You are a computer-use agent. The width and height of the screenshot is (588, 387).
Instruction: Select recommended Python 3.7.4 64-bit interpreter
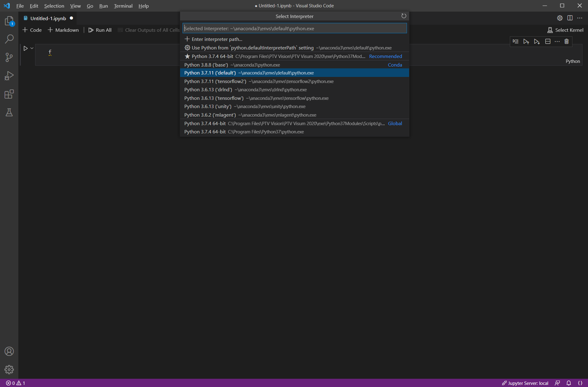(x=295, y=56)
